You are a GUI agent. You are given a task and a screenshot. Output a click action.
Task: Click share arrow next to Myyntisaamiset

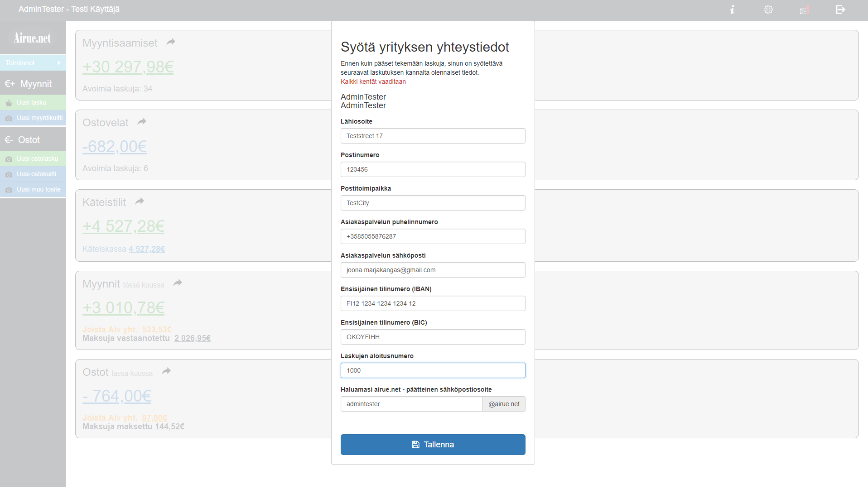pyautogui.click(x=171, y=42)
